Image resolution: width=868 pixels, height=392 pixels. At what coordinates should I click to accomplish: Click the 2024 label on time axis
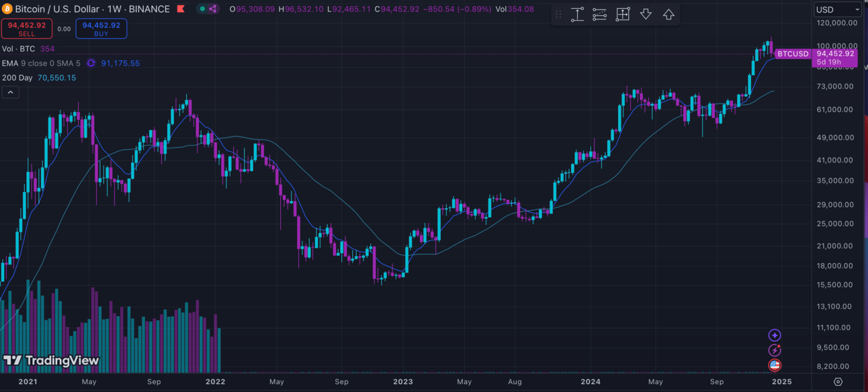tap(591, 381)
